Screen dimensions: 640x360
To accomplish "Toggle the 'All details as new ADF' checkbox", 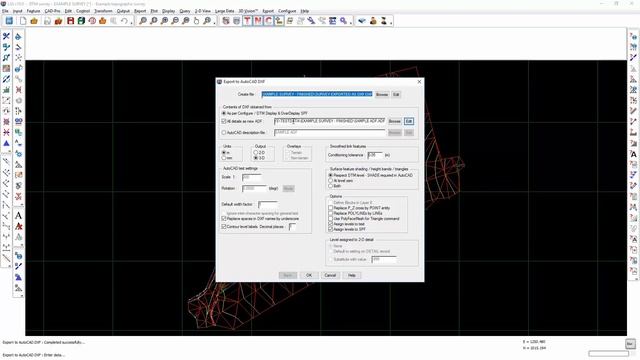I will click(224, 121).
